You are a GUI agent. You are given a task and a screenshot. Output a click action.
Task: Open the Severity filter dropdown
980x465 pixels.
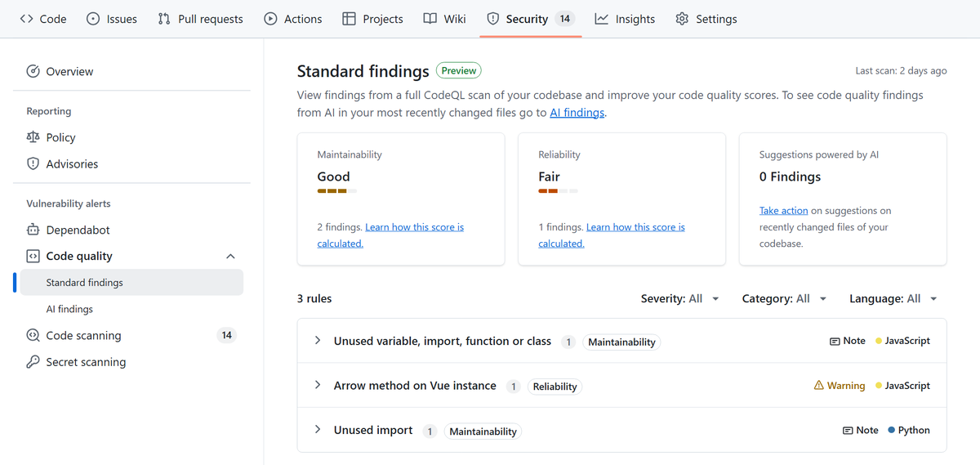click(x=680, y=299)
